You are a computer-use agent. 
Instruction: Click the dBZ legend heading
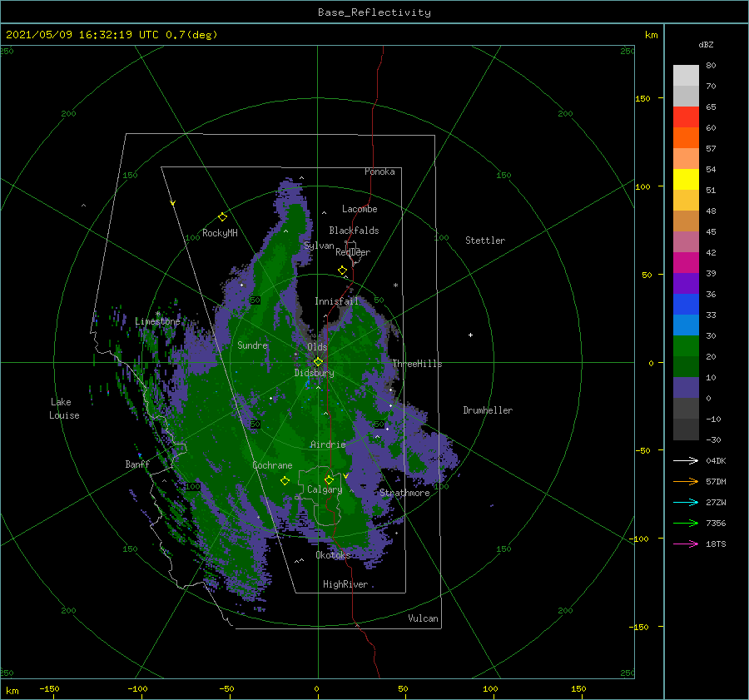[706, 45]
